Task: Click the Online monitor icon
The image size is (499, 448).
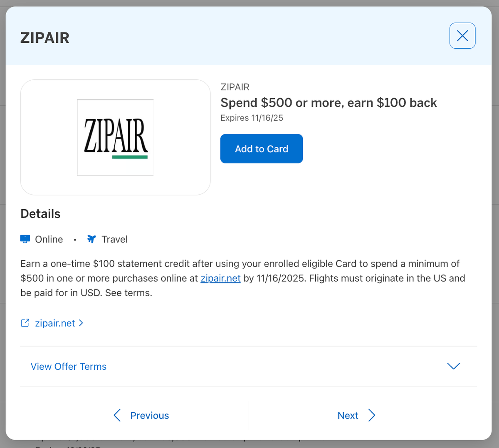Action: tap(25, 239)
